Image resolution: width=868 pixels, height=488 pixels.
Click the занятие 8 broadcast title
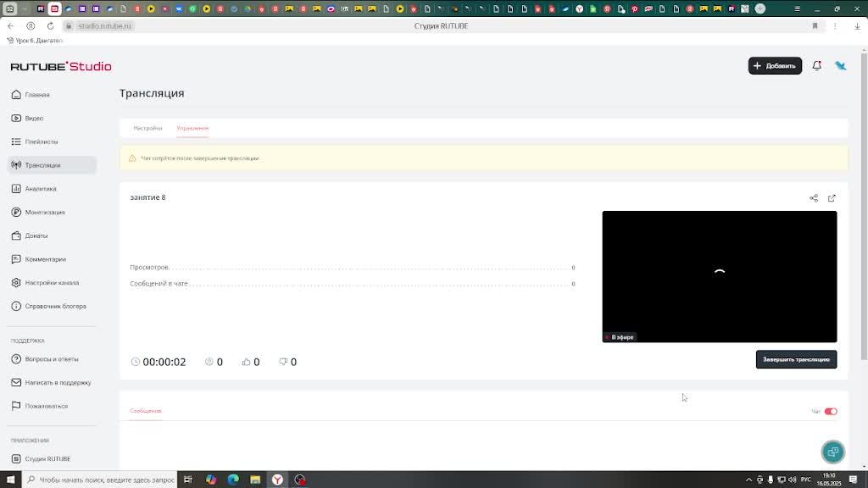coord(147,197)
